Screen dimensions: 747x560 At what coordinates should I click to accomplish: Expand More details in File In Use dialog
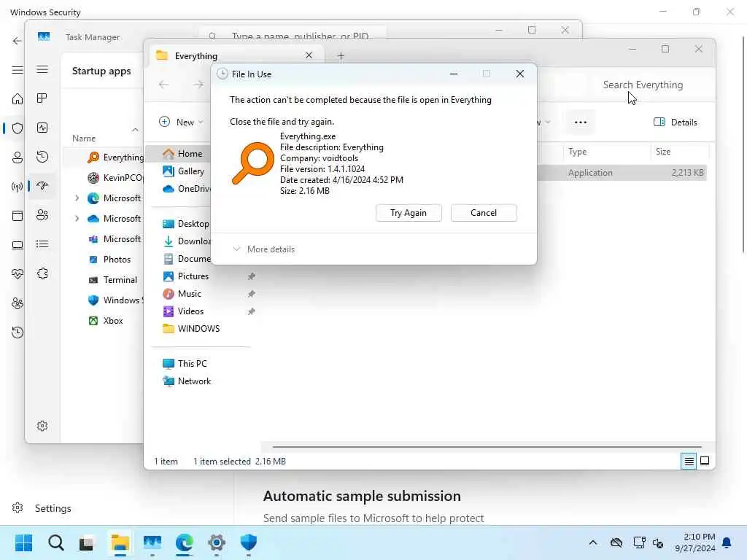[263, 249]
